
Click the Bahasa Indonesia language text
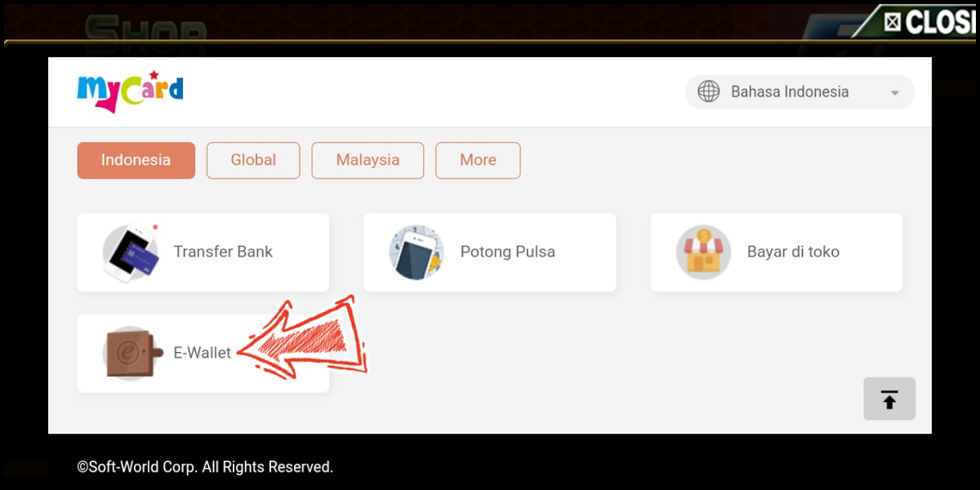point(790,92)
